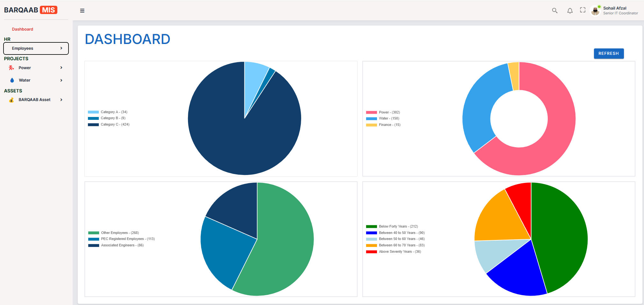The width and height of the screenshot is (644, 305).
Task: Click the 'Category A - (34)' legend text
Action: [114, 112]
